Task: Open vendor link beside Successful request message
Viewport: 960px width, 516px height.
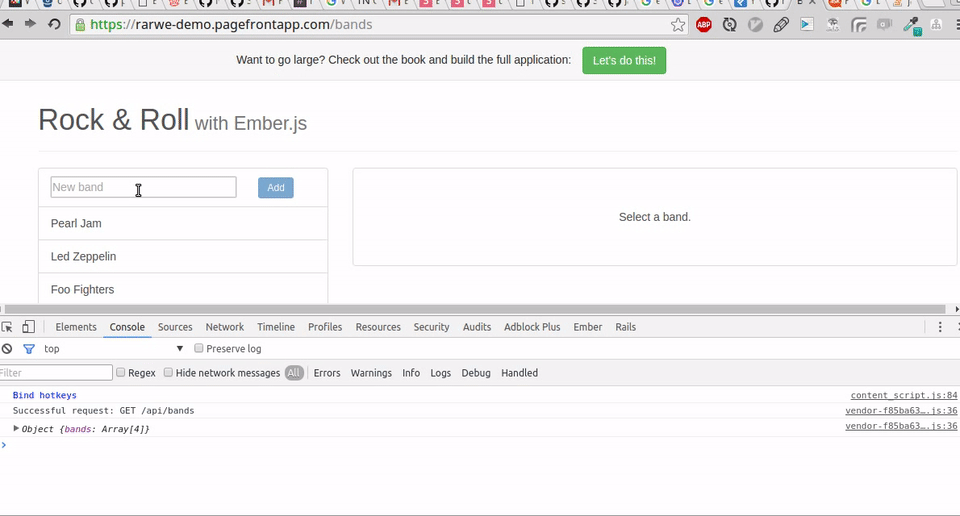Action: pos(901,411)
